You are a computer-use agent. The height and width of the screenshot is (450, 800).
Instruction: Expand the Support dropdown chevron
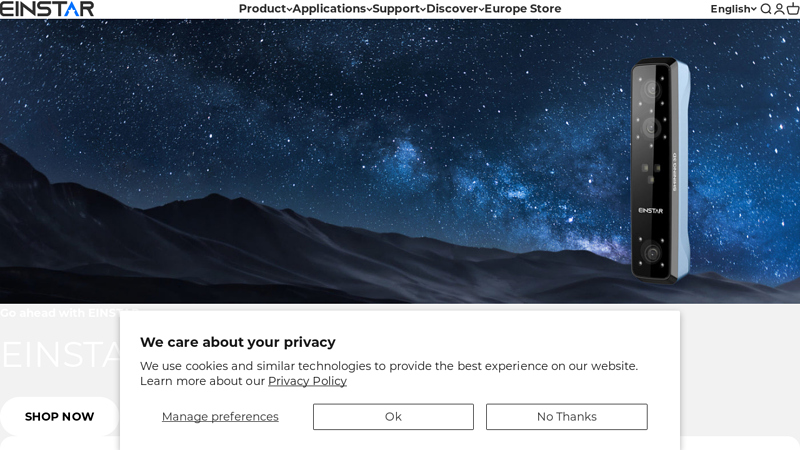click(x=423, y=10)
